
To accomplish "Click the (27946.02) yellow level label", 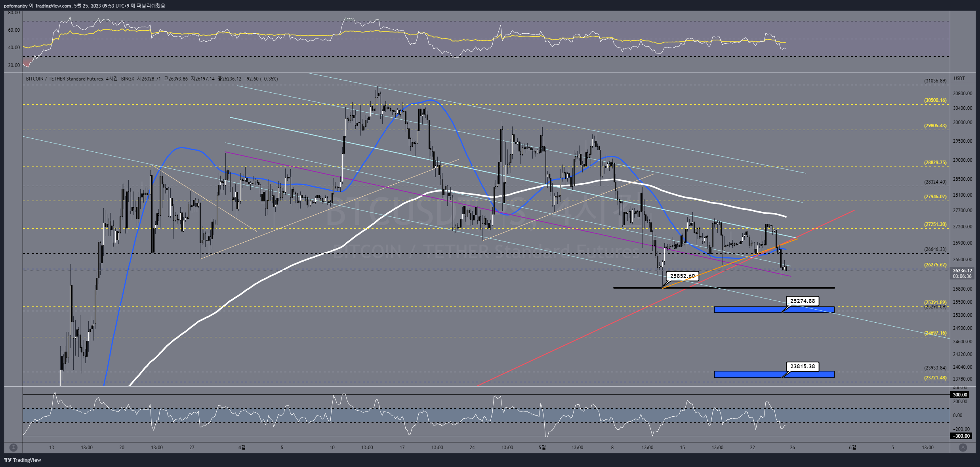I will (x=935, y=197).
